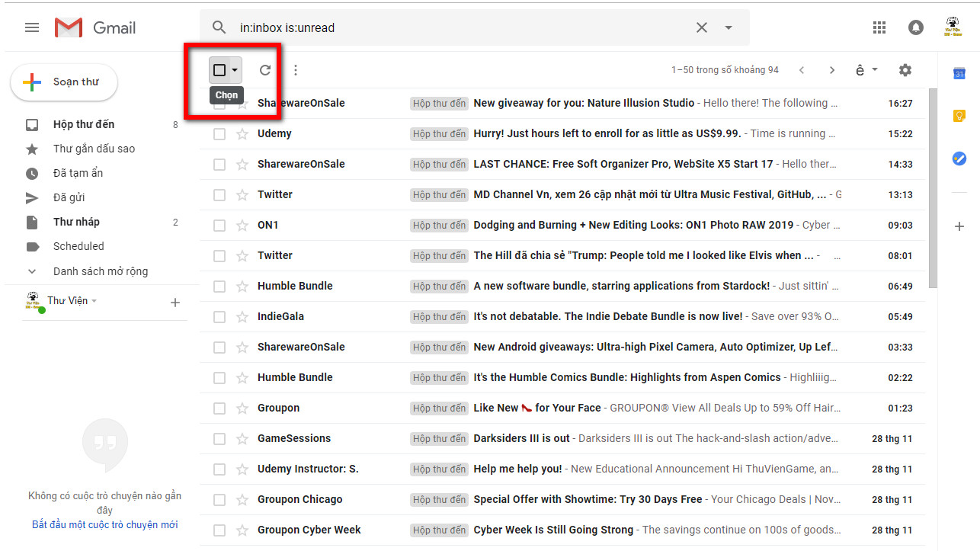This screenshot has width=980, height=551.
Task: Open the Google apps grid
Action: pyautogui.click(x=879, y=27)
